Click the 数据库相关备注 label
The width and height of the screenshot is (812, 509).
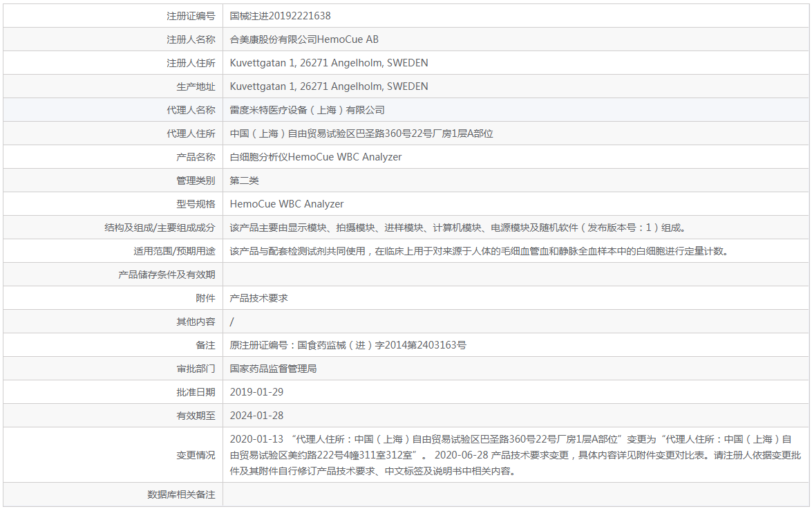click(181, 494)
